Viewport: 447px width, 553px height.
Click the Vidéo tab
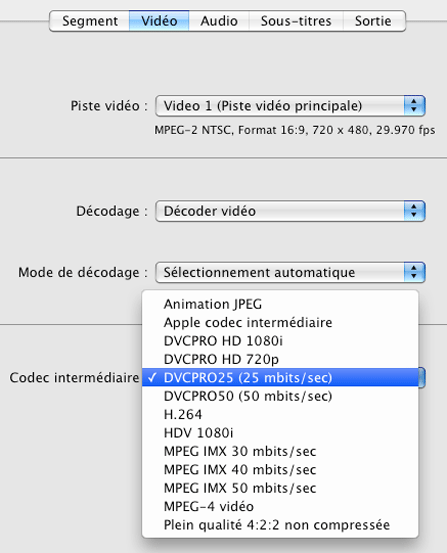pos(159,21)
